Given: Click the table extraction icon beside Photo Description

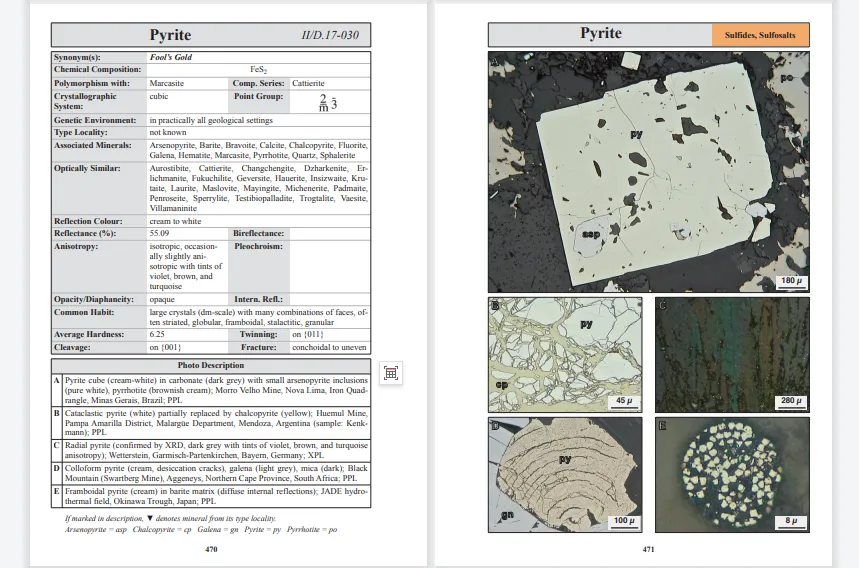Looking at the screenshot, I should [x=391, y=373].
